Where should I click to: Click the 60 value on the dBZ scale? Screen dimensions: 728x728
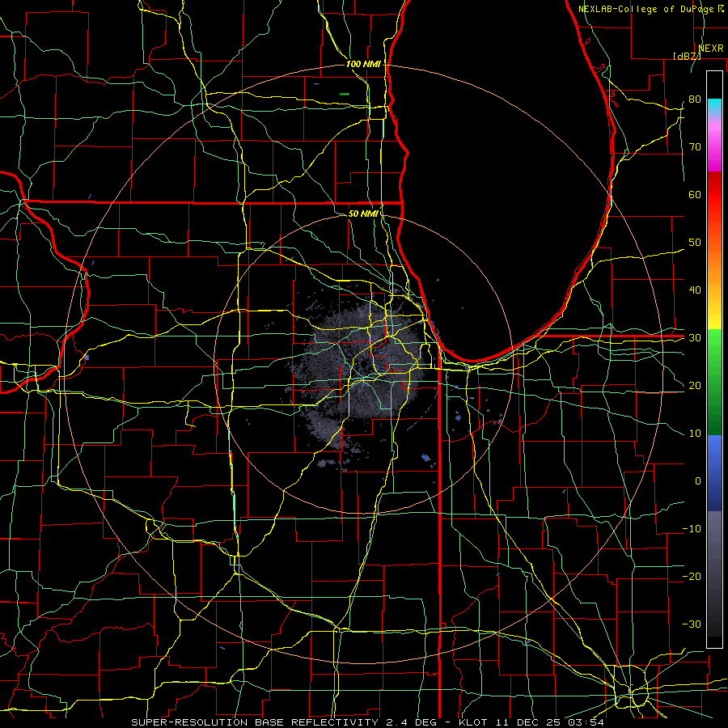(x=695, y=194)
